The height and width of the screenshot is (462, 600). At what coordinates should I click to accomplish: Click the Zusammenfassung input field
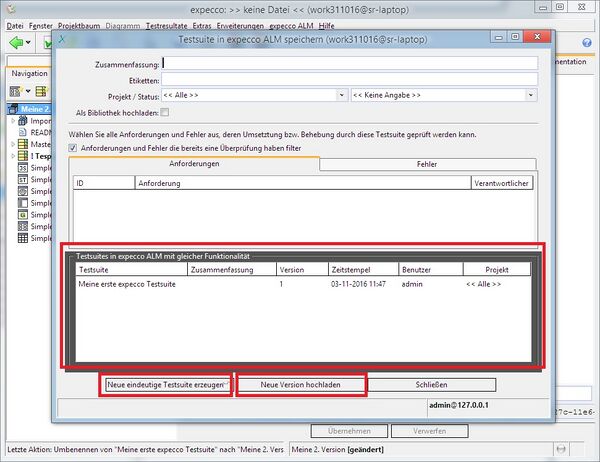tap(350, 61)
